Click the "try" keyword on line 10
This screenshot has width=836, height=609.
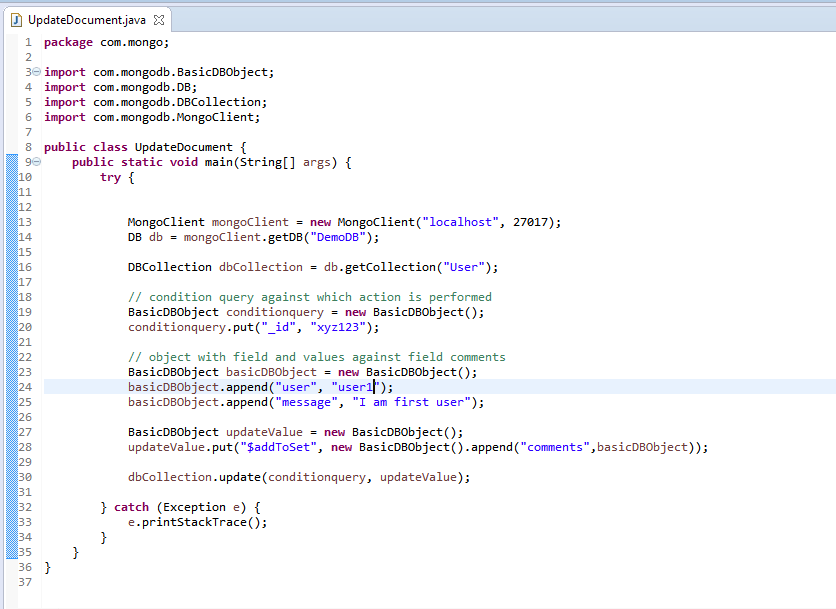coord(110,178)
